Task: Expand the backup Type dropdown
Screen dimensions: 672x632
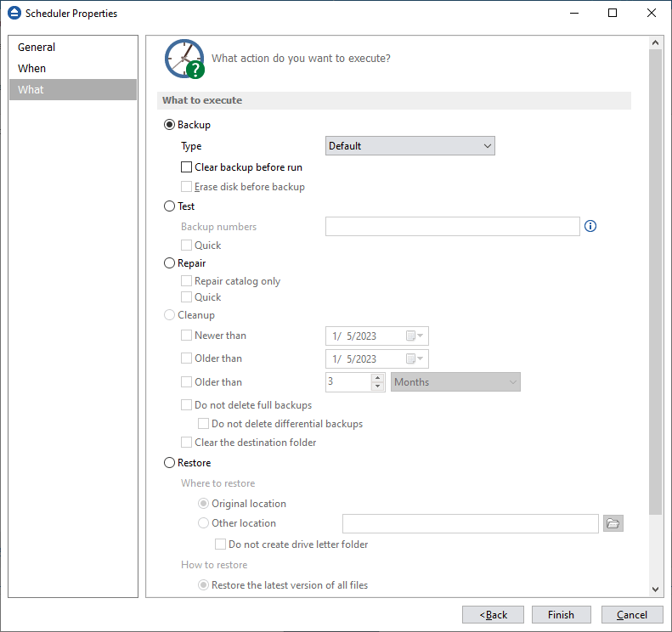Action: (409, 146)
